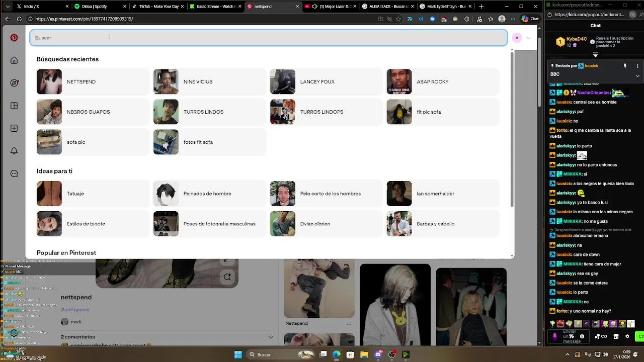This screenshot has height=362, width=644.
Task: Click the #nettspend hashtag link
Action: coord(74,310)
